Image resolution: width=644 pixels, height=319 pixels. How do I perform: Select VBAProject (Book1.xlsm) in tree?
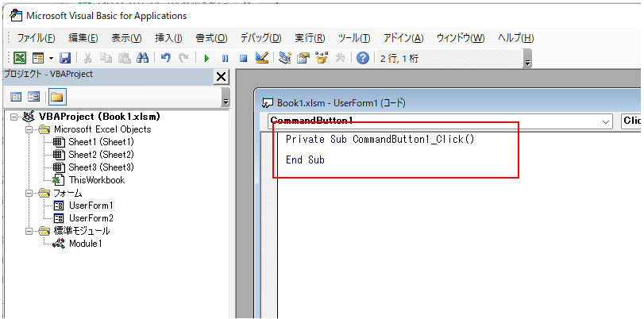coord(99,117)
